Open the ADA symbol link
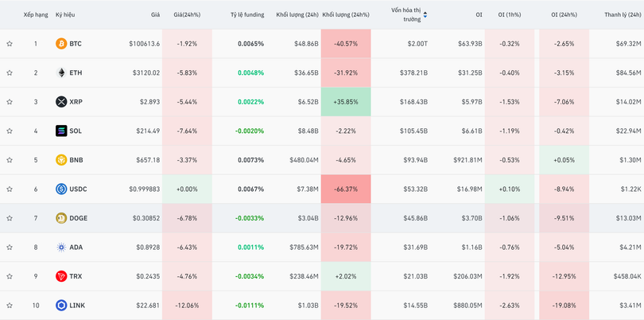Image resolution: width=644 pixels, height=320 pixels. 76,248
